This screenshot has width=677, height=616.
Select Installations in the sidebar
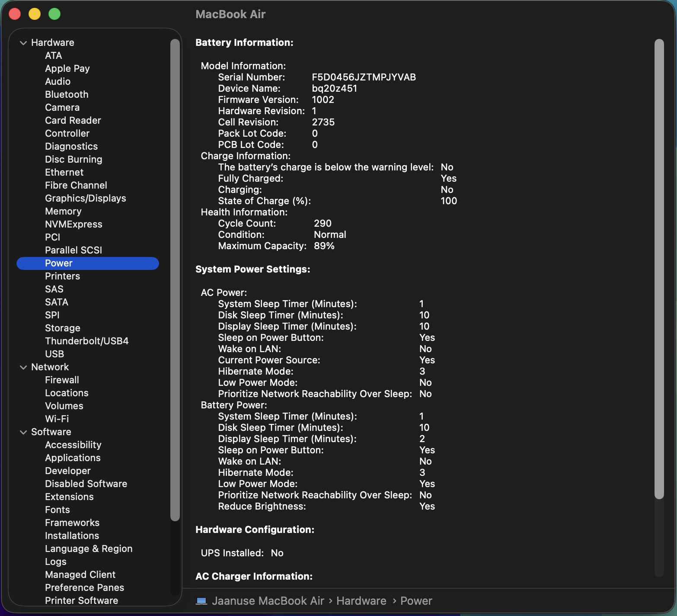click(x=72, y=536)
